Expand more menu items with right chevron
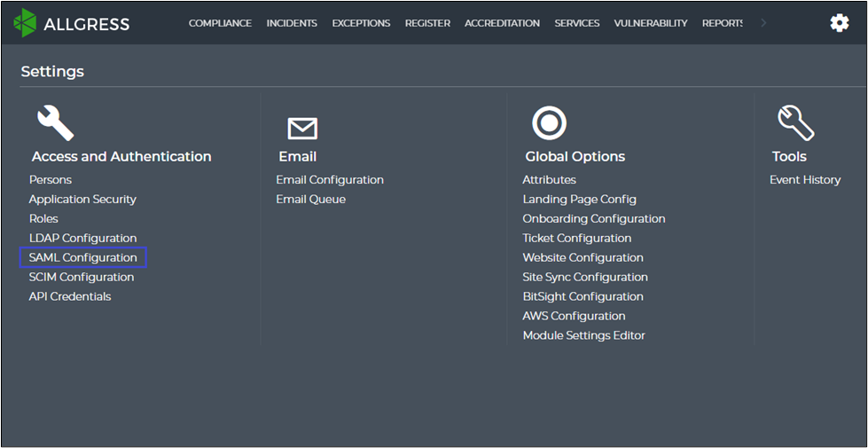Screen dimensions: 868x448 coord(764,23)
